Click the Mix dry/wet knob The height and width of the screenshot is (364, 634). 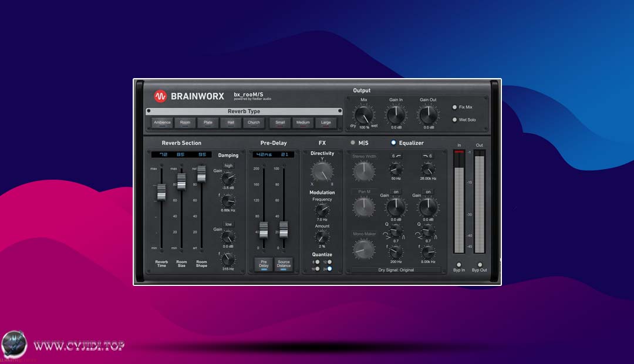[x=363, y=115]
